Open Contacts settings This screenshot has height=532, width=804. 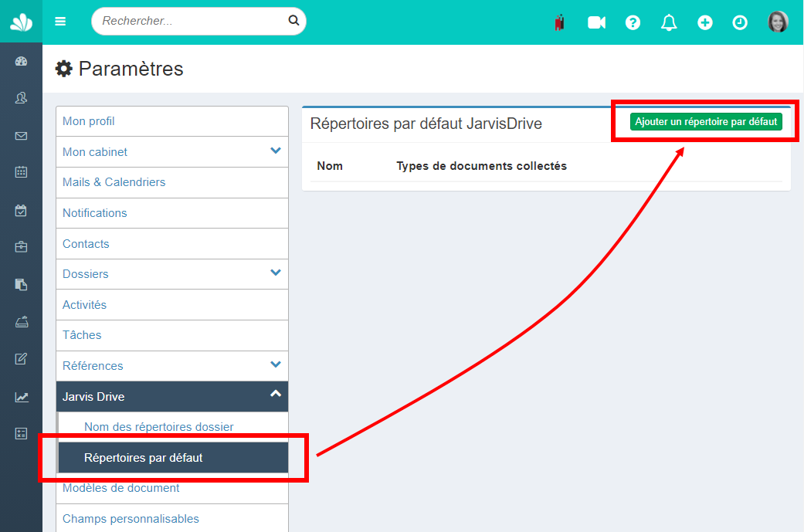pos(172,244)
